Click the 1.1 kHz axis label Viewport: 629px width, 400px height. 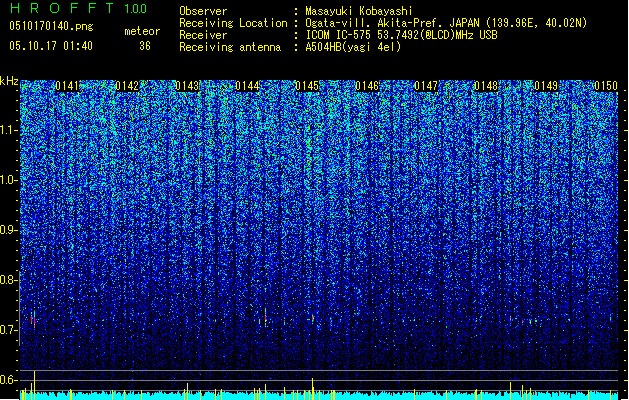[x=9, y=130]
